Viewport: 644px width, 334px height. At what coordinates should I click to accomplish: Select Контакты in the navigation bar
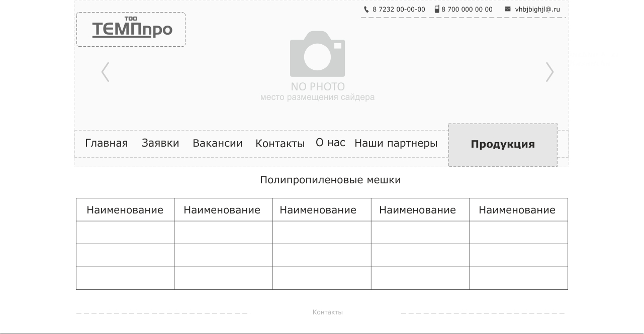[280, 144]
